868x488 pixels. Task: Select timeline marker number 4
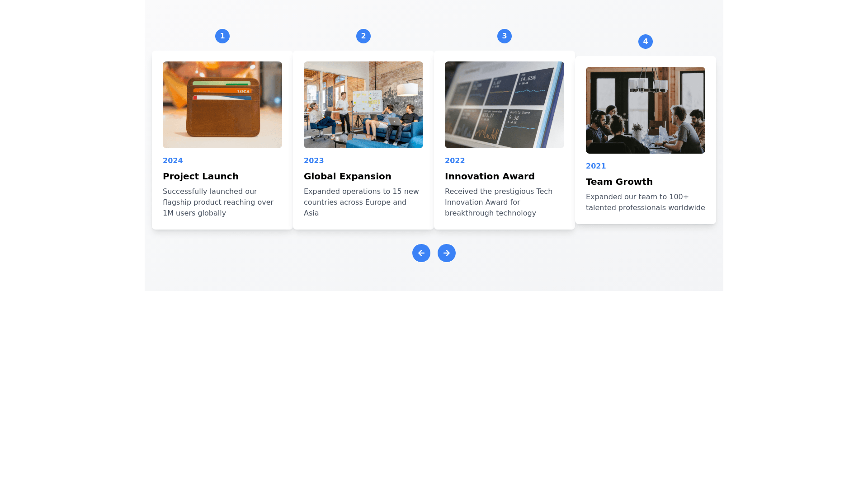(x=645, y=42)
